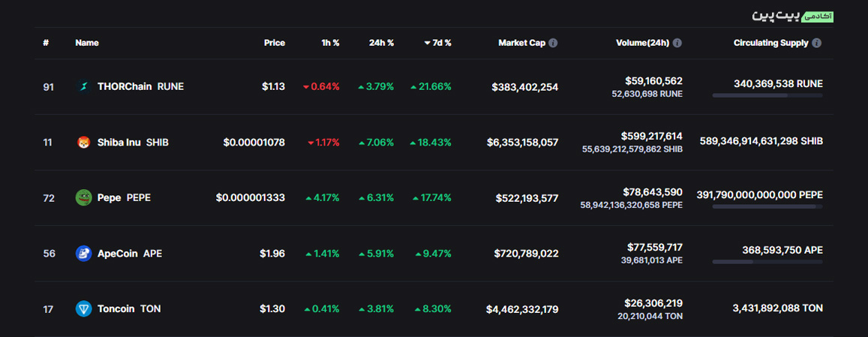Image resolution: width=868 pixels, height=337 pixels.
Task: Click the Circulating Supply info icon
Action: pos(817,43)
